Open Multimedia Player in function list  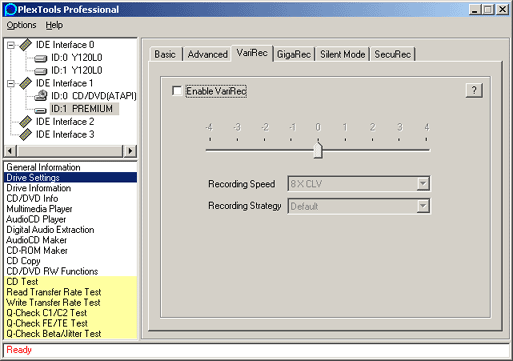[x=70, y=209]
